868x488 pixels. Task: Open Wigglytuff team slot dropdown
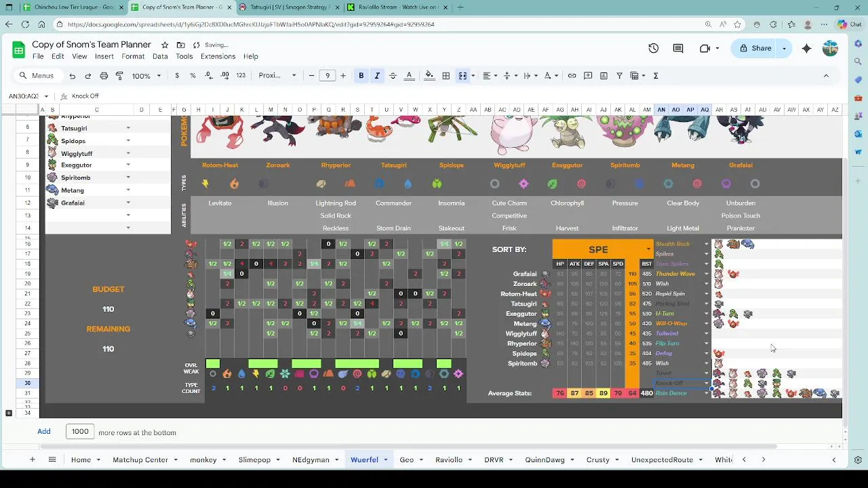[128, 153]
